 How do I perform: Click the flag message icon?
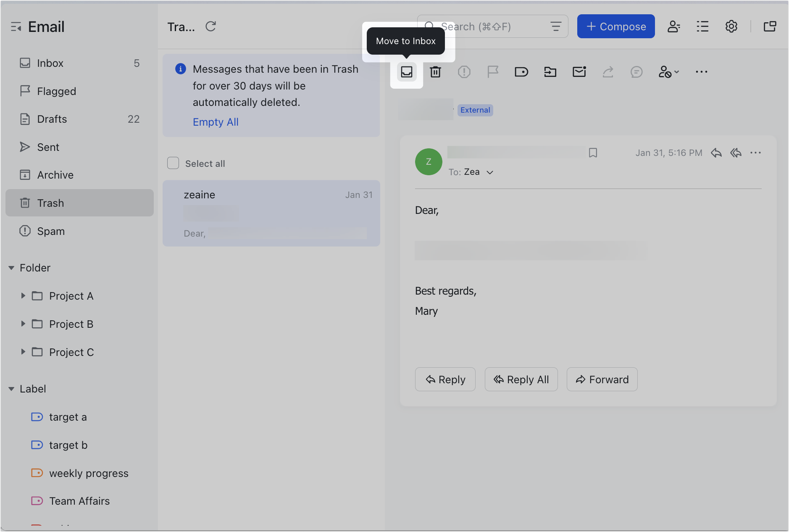tap(492, 72)
